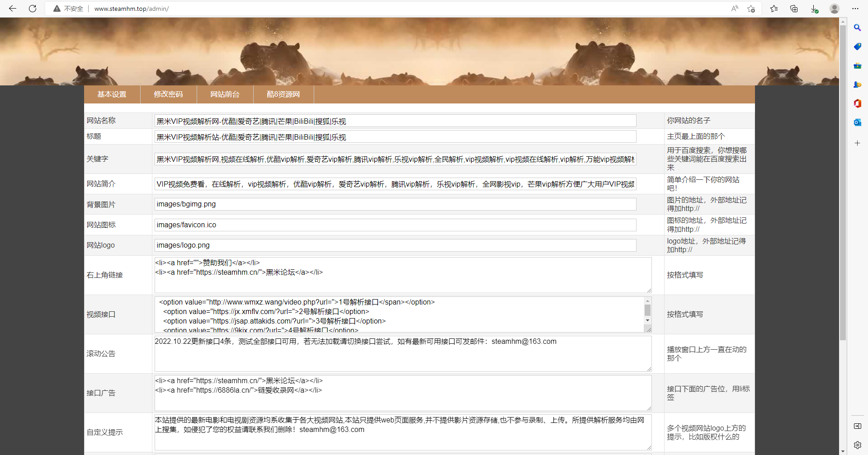Click the 播放窗口上方一直在动的那个 hint

(707, 354)
